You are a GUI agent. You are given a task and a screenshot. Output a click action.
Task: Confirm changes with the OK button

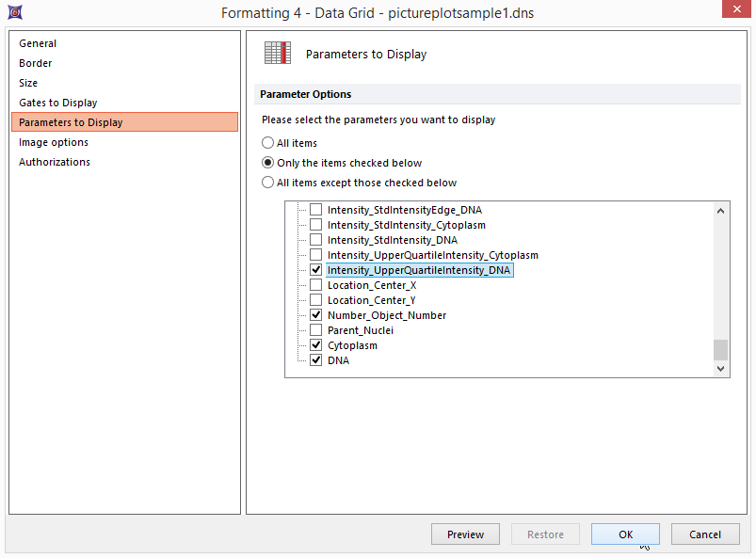[x=625, y=534]
